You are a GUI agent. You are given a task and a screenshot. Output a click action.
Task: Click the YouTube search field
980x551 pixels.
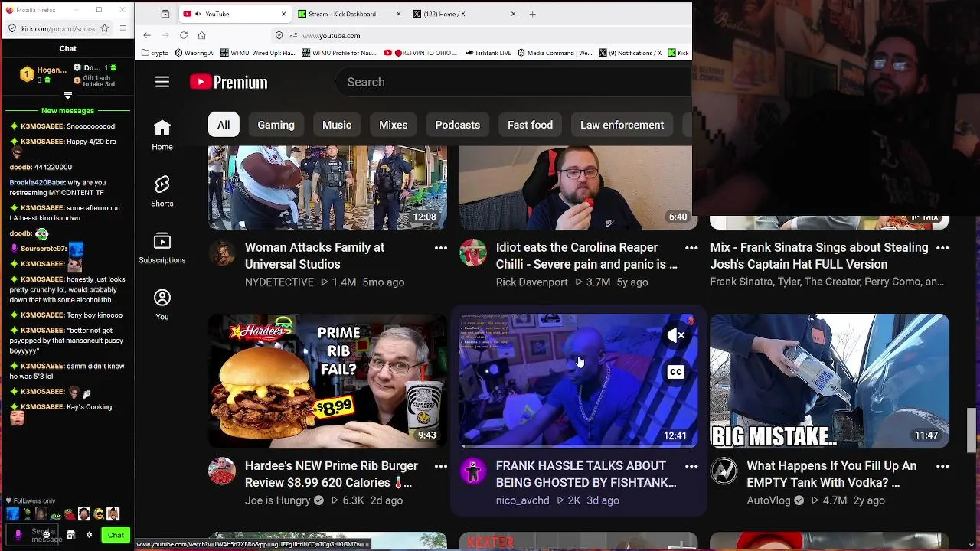pyautogui.click(x=513, y=82)
